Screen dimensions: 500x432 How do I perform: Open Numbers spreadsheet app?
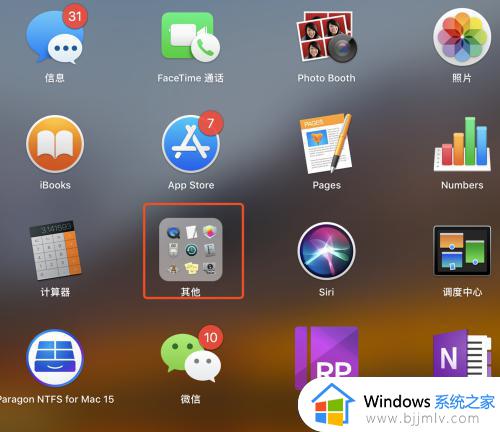pos(462,144)
